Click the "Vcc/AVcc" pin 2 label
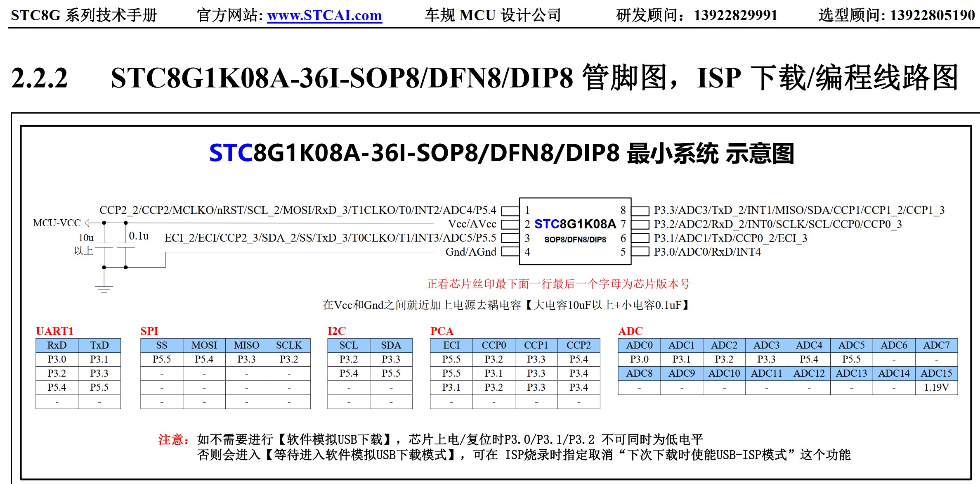This screenshot has height=484, width=980. pyautogui.click(x=472, y=224)
